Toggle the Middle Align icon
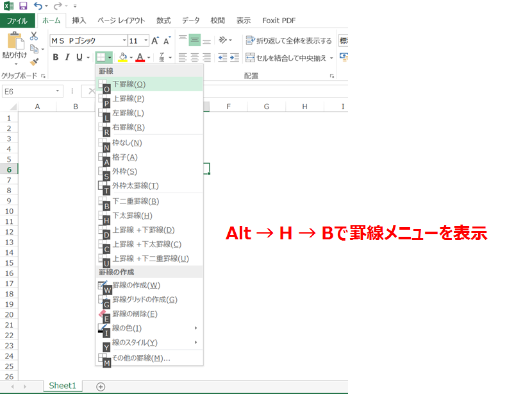Screen dimensions: 532x394 tap(195, 40)
